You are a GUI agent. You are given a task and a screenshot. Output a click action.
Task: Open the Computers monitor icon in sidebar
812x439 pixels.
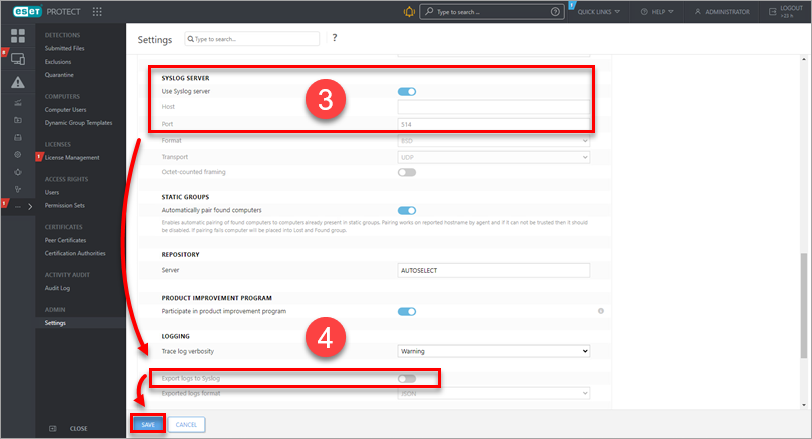(18, 59)
